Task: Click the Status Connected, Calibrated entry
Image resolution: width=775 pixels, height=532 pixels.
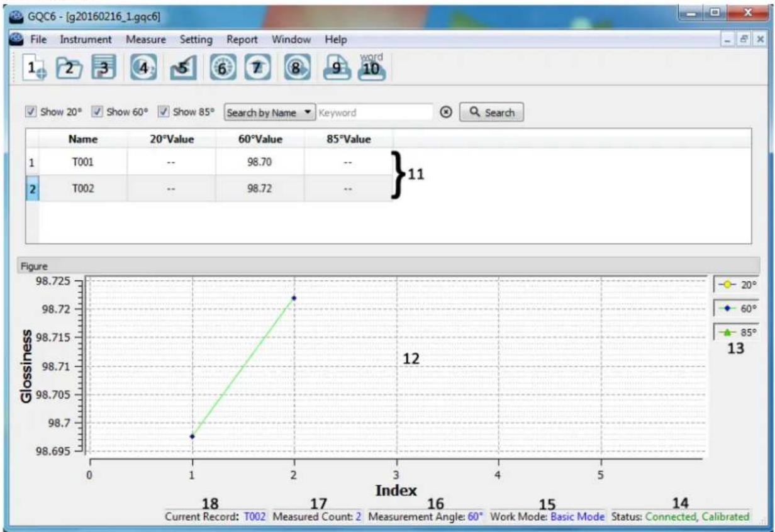Action: pos(680,516)
